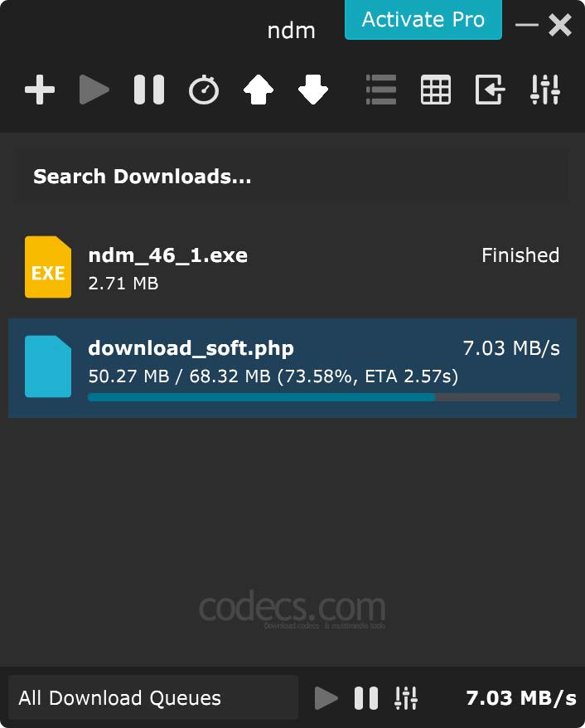585x728 pixels.
Task: Open the All Download Queues dropdown
Action: (x=153, y=698)
